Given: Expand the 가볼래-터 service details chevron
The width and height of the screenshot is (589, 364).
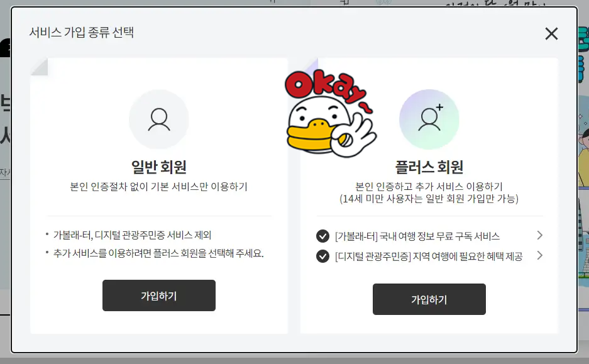Looking at the screenshot, I should coord(539,235).
